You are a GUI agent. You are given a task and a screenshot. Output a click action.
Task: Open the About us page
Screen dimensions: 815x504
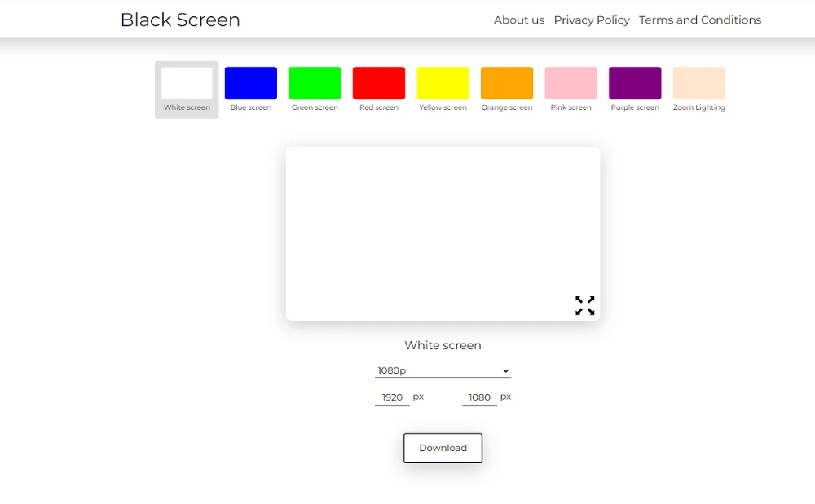tap(518, 20)
